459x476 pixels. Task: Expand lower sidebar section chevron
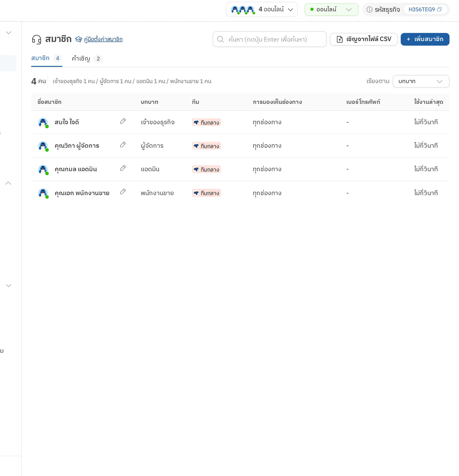9,285
